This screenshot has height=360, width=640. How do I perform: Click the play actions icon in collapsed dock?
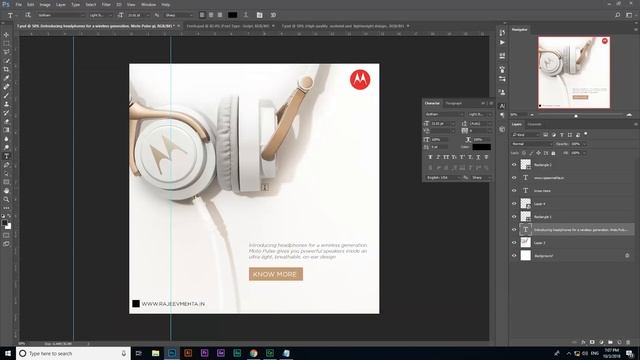coord(502,42)
